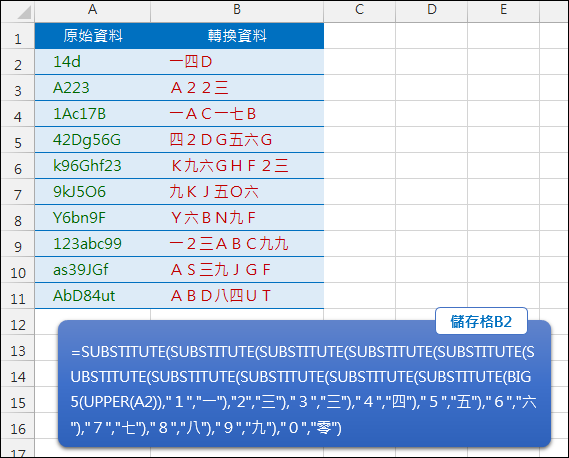569x458 pixels.
Task: Select row 1 header
Action: (x=18, y=36)
